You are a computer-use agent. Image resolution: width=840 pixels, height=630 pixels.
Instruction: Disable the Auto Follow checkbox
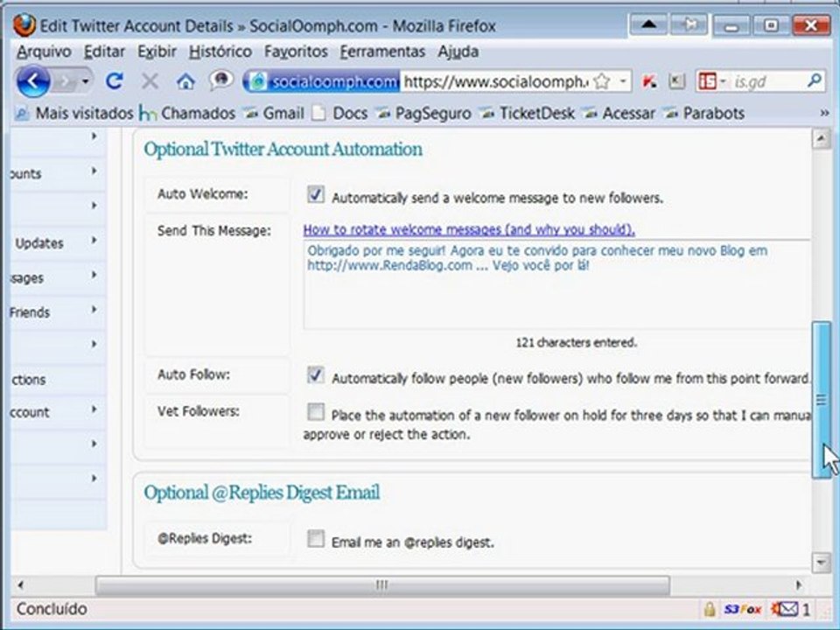316,375
